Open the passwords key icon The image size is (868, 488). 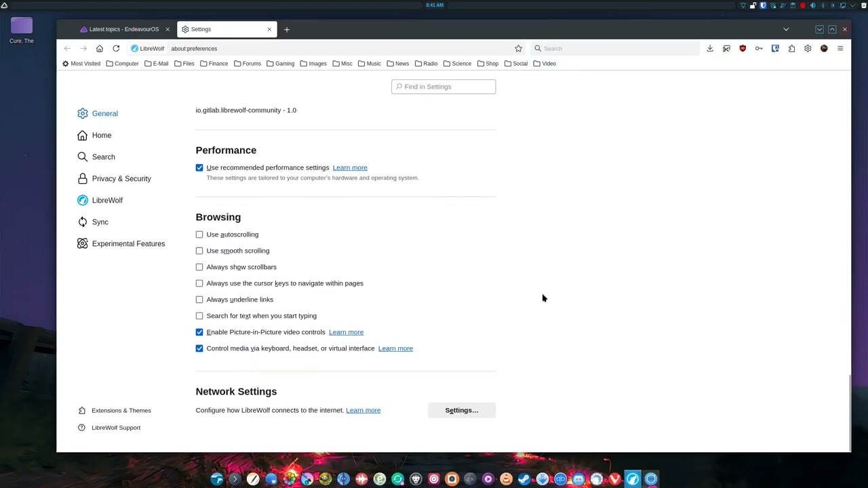pyautogui.click(x=759, y=48)
